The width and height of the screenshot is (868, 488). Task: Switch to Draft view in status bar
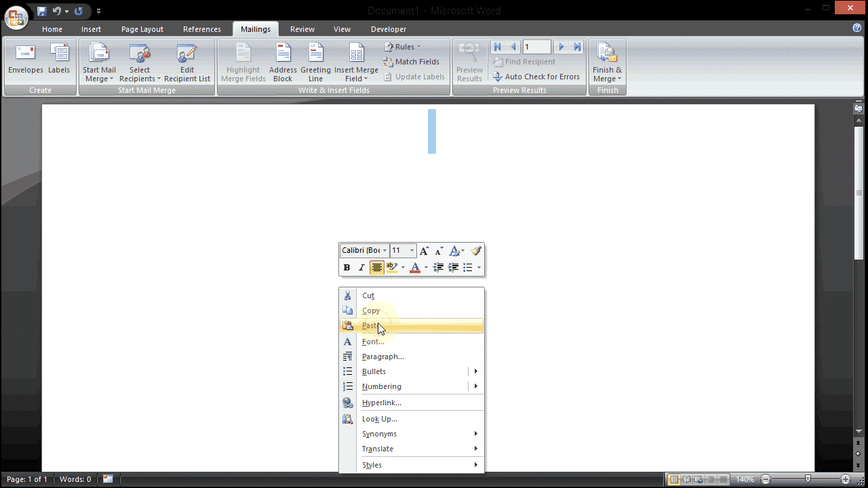tap(724, 479)
